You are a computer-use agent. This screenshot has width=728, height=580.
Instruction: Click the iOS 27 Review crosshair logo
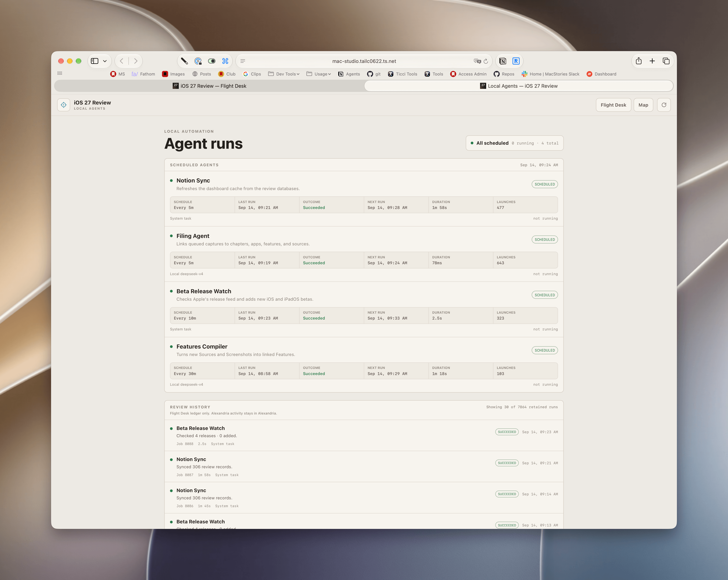tap(63, 105)
